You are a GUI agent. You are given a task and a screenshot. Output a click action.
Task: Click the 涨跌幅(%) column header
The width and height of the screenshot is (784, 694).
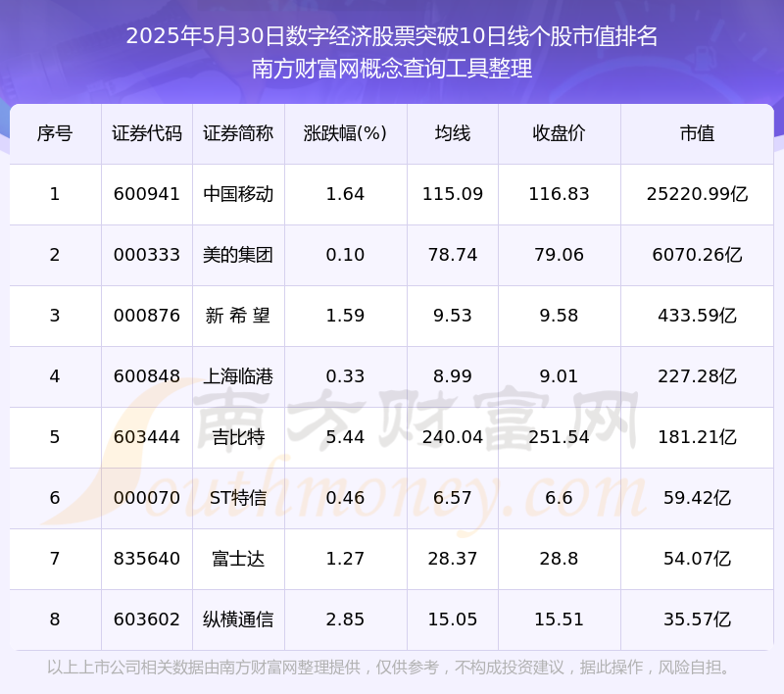pos(345,133)
